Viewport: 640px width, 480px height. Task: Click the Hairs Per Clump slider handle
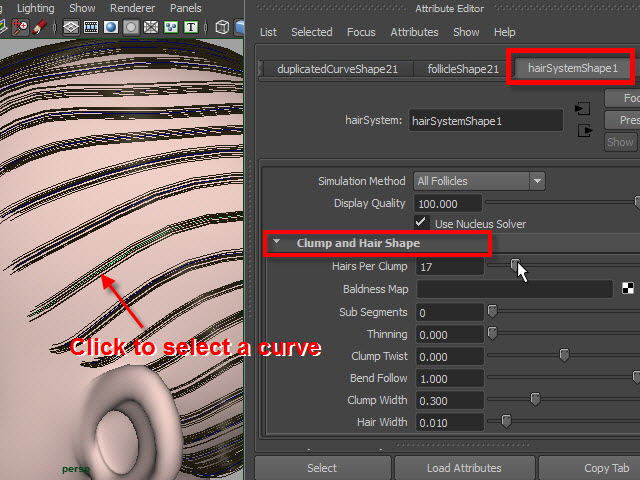click(x=515, y=265)
